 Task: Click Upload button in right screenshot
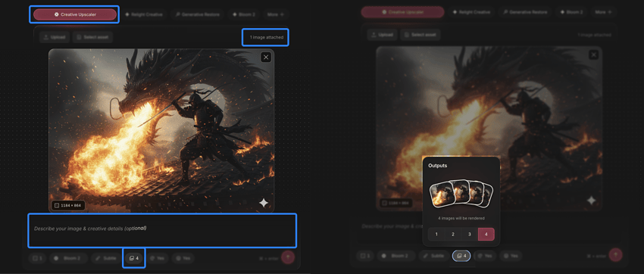[383, 35]
